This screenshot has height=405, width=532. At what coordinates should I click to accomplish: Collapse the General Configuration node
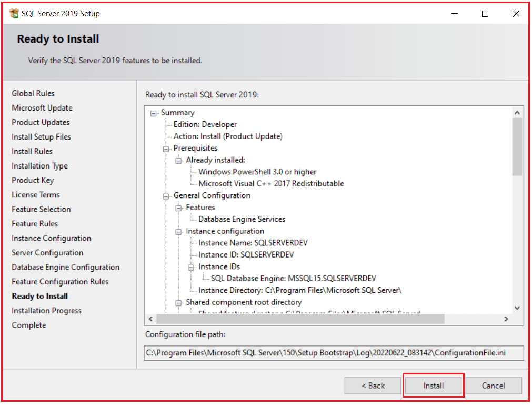click(x=166, y=196)
